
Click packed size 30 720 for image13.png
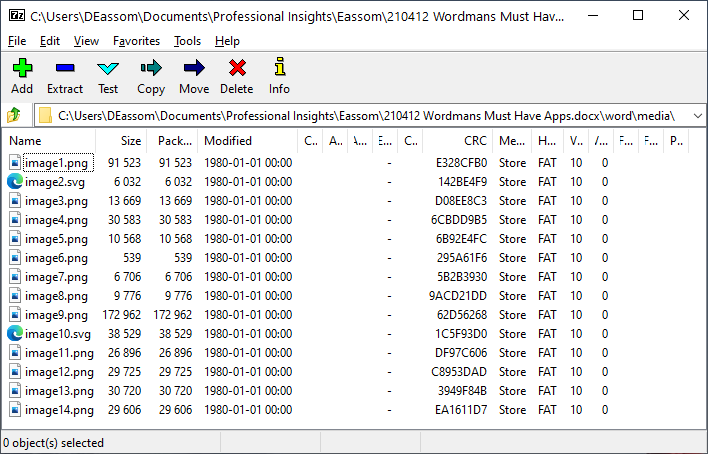(176, 390)
